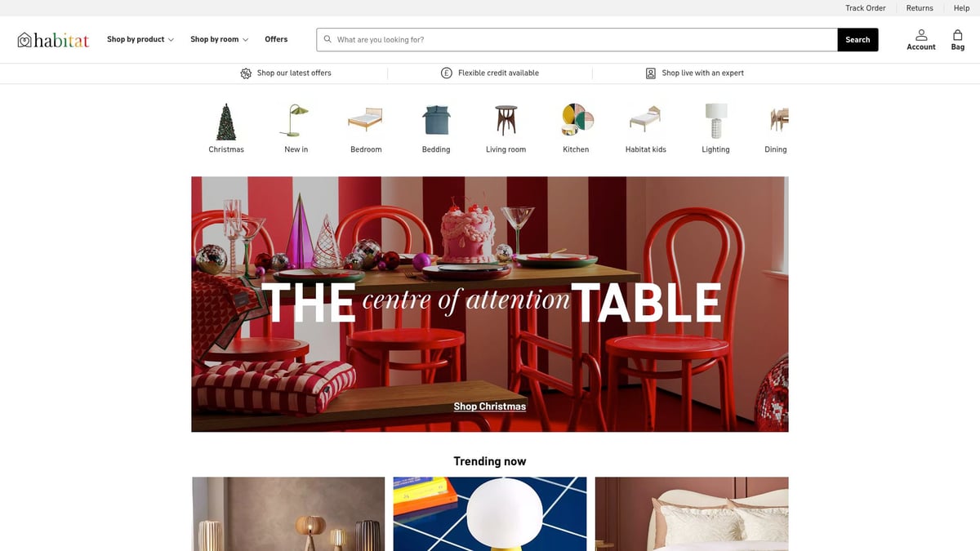This screenshot has height=551, width=980.
Task: Select the Habitat kids category icon
Action: [645, 121]
